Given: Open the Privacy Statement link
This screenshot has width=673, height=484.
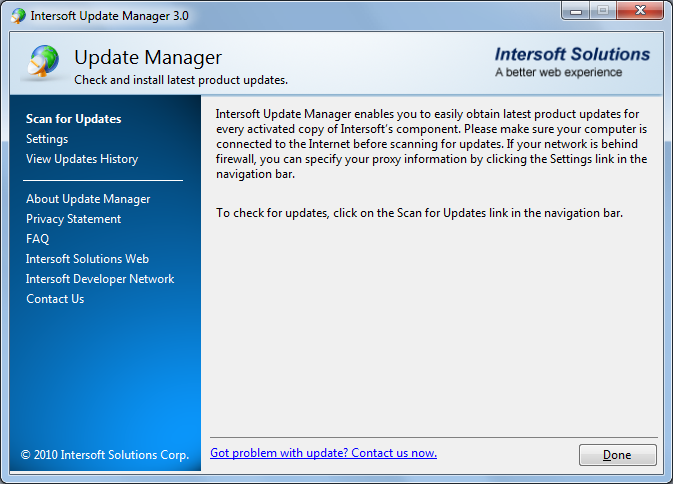Looking at the screenshot, I should (x=74, y=219).
